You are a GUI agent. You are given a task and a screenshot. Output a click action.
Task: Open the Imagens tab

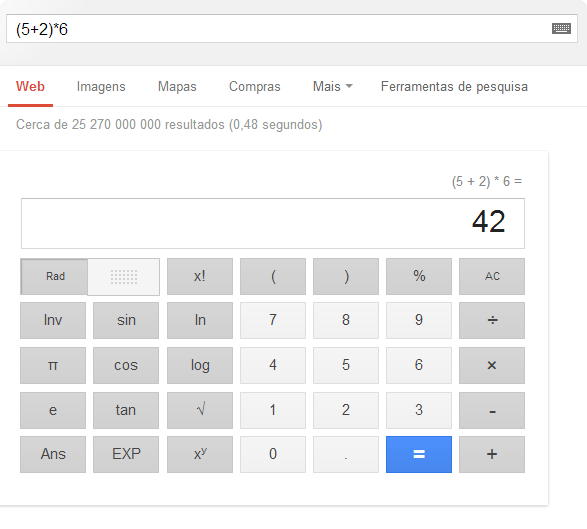[x=101, y=86]
